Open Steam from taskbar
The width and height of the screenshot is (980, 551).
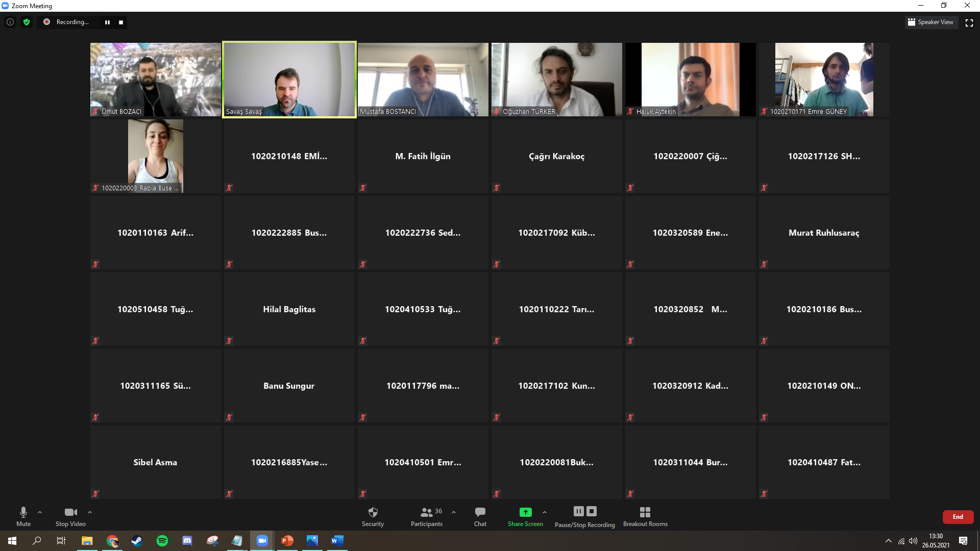click(x=137, y=541)
